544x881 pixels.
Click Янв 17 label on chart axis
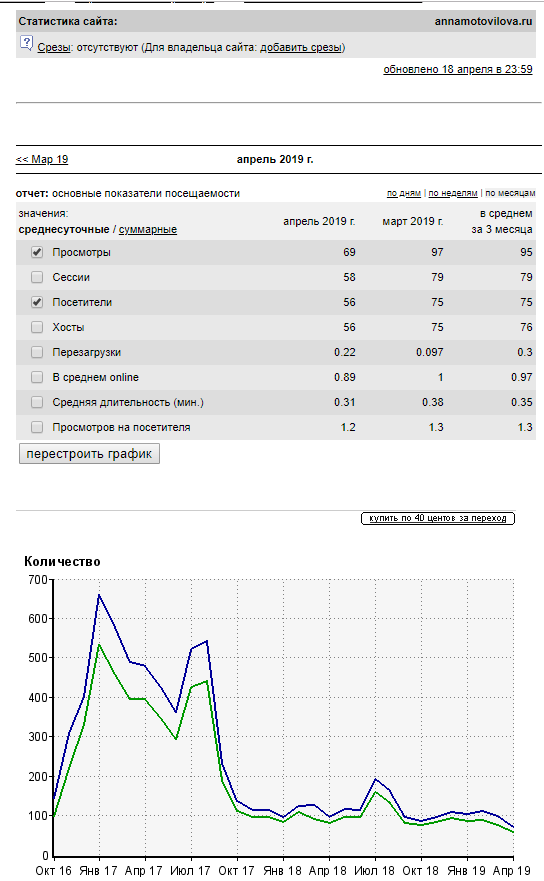click(x=98, y=870)
